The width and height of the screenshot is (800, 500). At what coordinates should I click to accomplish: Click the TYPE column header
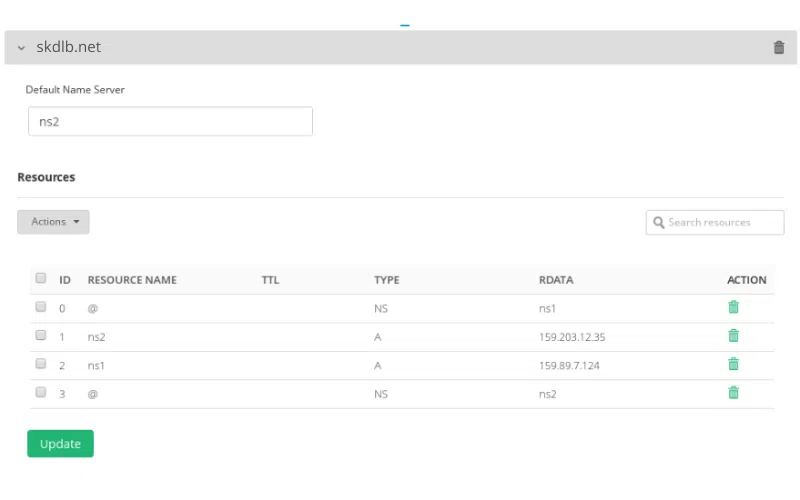point(386,280)
